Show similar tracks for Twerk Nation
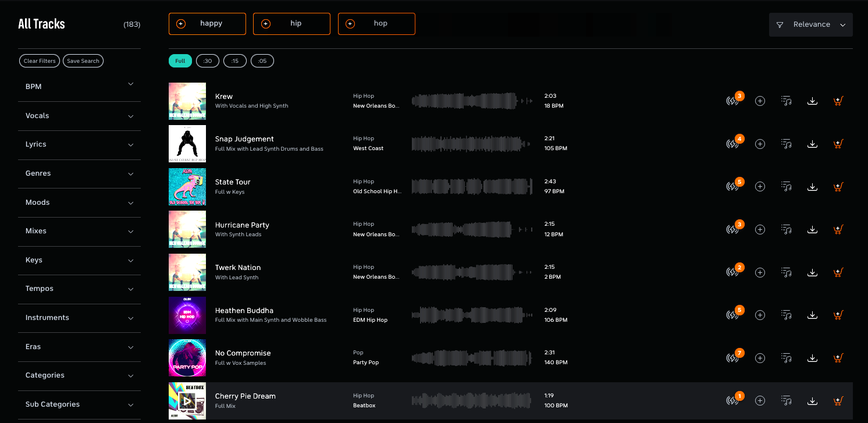The image size is (868, 423). (x=786, y=272)
